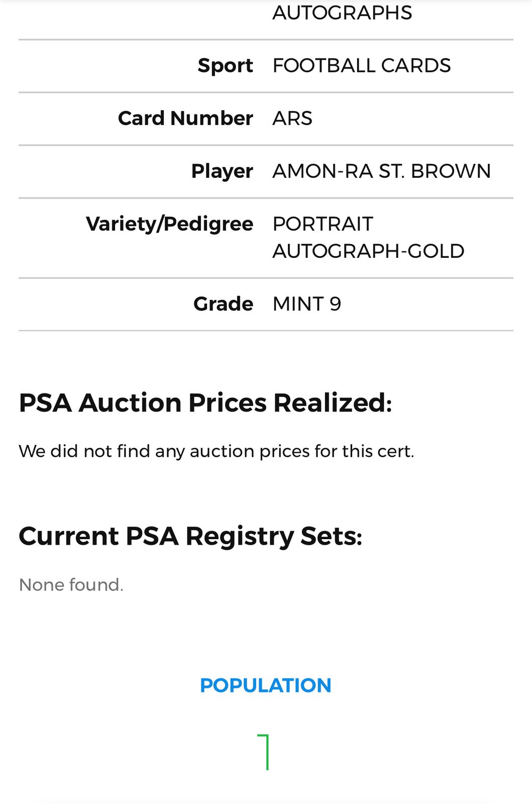532x804 pixels.
Task: Click the Current PSA Registry Sets heading
Action: point(190,536)
